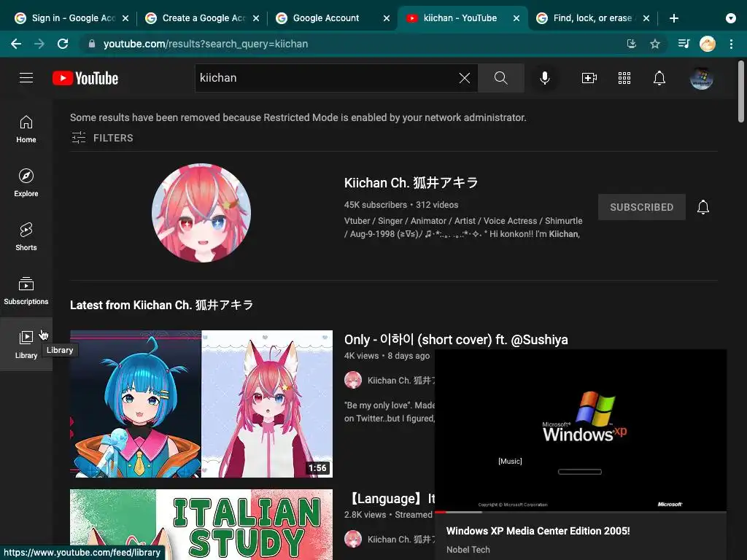Bookmark this page with star icon
The height and width of the screenshot is (560, 747).
[x=655, y=44]
